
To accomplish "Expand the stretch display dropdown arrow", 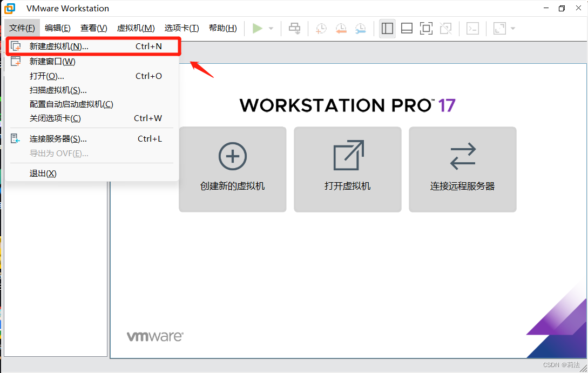I will 513,29.
